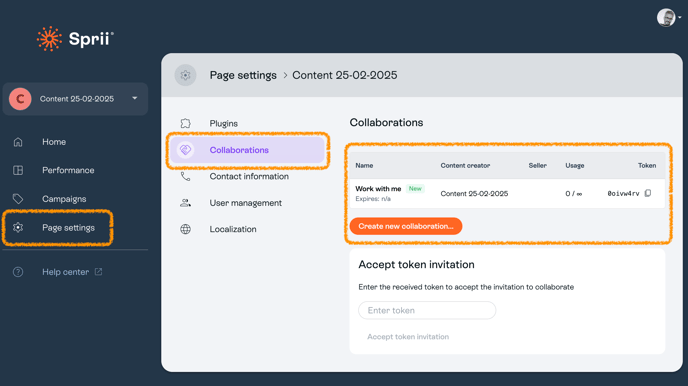The image size is (688, 386).
Task: Click the Performance dashboard icon
Action: (x=18, y=170)
